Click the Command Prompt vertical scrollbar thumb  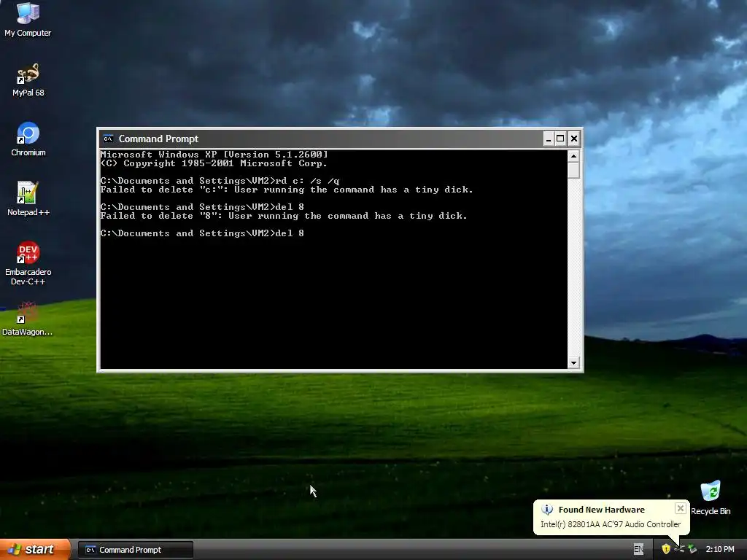pos(573,171)
